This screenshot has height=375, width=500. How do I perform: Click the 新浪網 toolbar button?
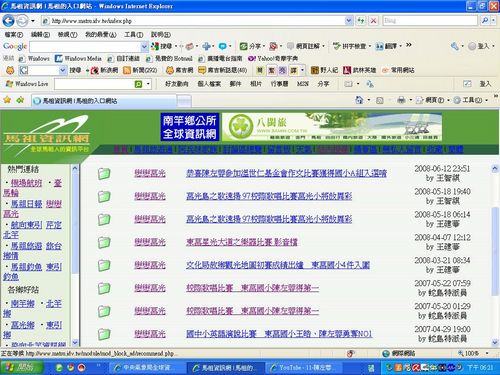[x=105, y=70]
